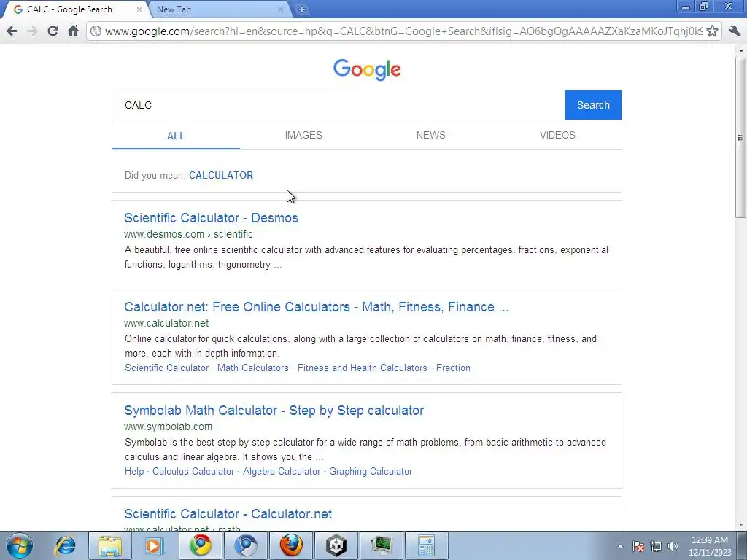Click the site info globe icon in address bar
This screenshot has height=560, width=747.
coord(96,31)
